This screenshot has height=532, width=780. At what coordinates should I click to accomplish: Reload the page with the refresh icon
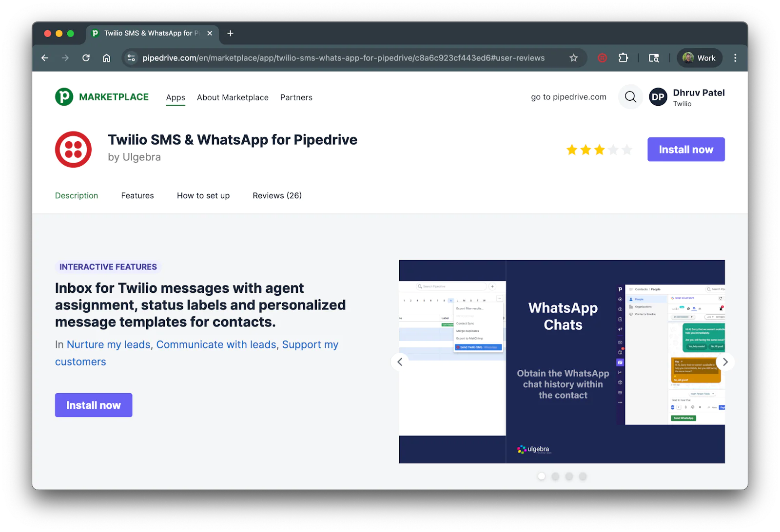click(86, 57)
